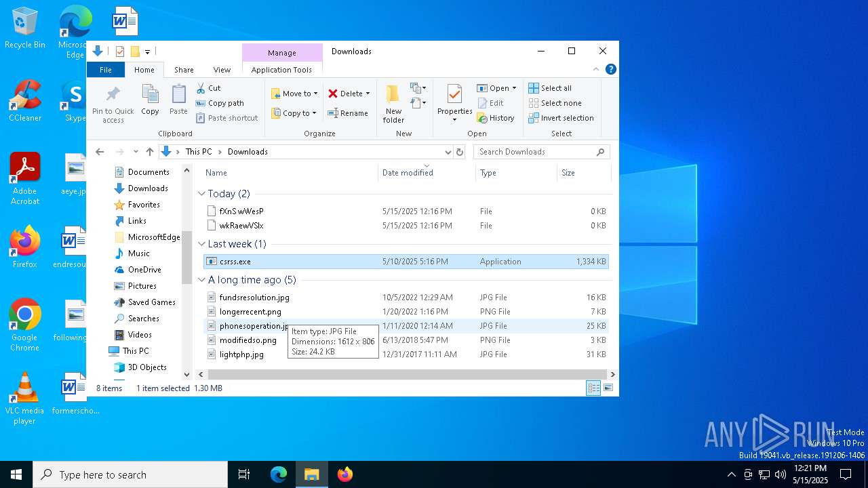Expand Open button dropdown arrow
This screenshot has height=488, width=868.
[x=514, y=88]
